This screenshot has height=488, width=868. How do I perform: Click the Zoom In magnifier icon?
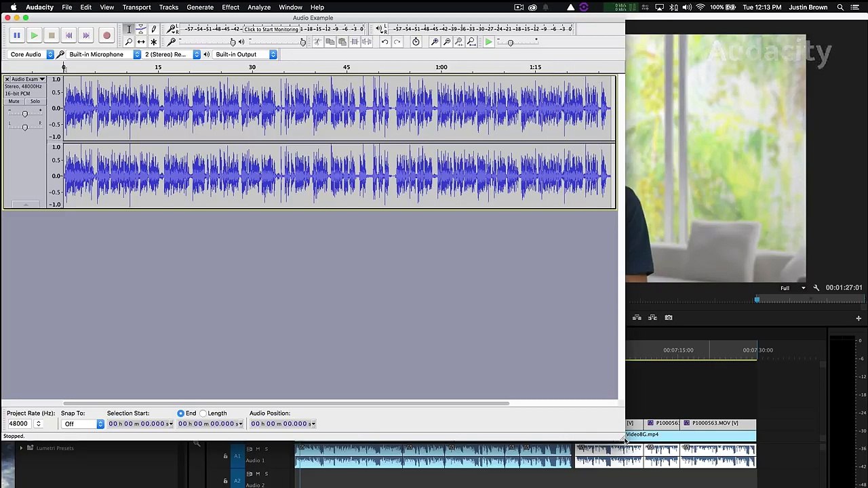pyautogui.click(x=435, y=42)
